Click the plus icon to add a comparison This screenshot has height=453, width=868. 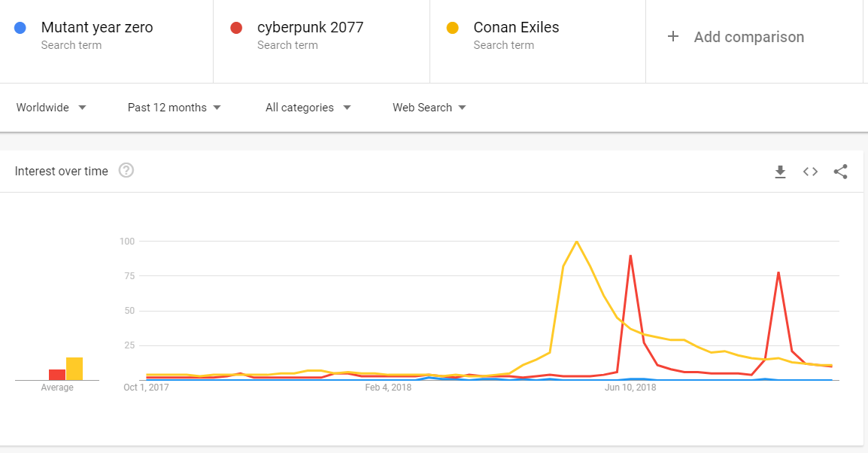point(673,37)
